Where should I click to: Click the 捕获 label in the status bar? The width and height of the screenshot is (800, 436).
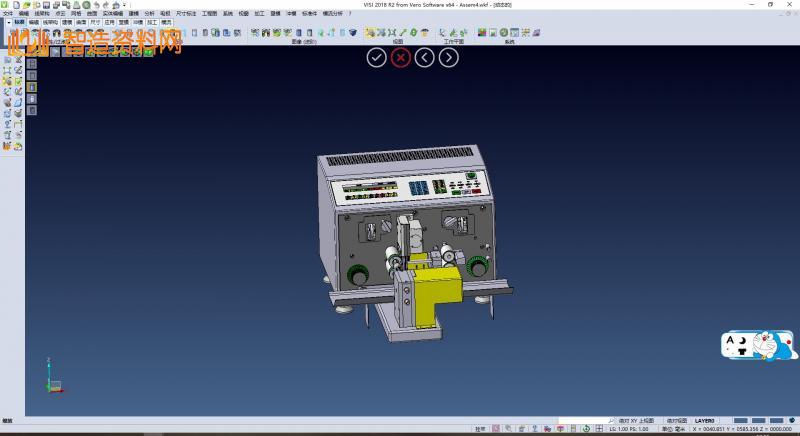(480, 429)
